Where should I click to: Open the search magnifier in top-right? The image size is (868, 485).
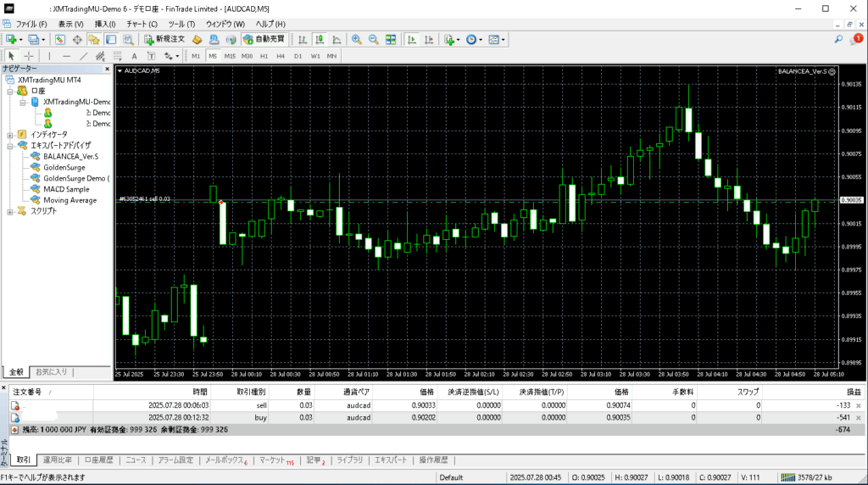click(x=838, y=39)
